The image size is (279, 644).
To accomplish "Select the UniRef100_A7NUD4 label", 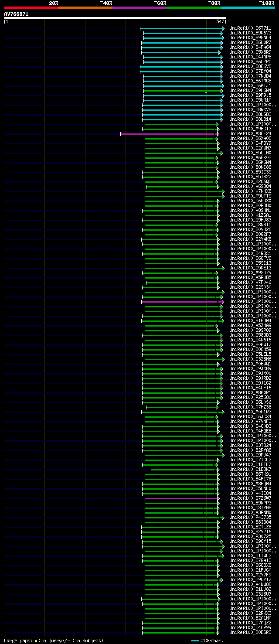I will pyautogui.click(x=250, y=76).
